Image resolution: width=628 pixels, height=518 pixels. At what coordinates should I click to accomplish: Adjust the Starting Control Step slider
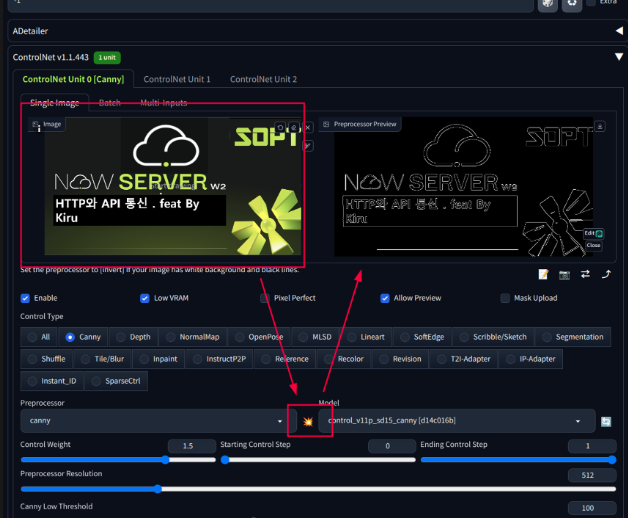[318, 460]
